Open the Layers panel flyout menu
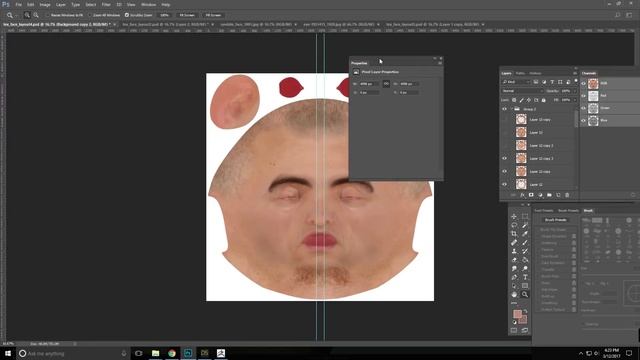640x360 pixels. (x=575, y=73)
